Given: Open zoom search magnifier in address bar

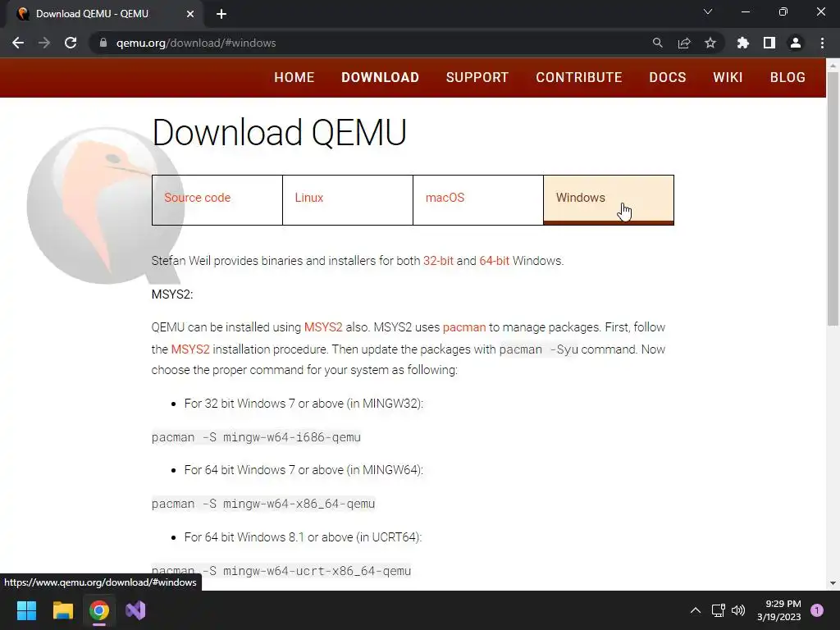Looking at the screenshot, I should pyautogui.click(x=657, y=43).
